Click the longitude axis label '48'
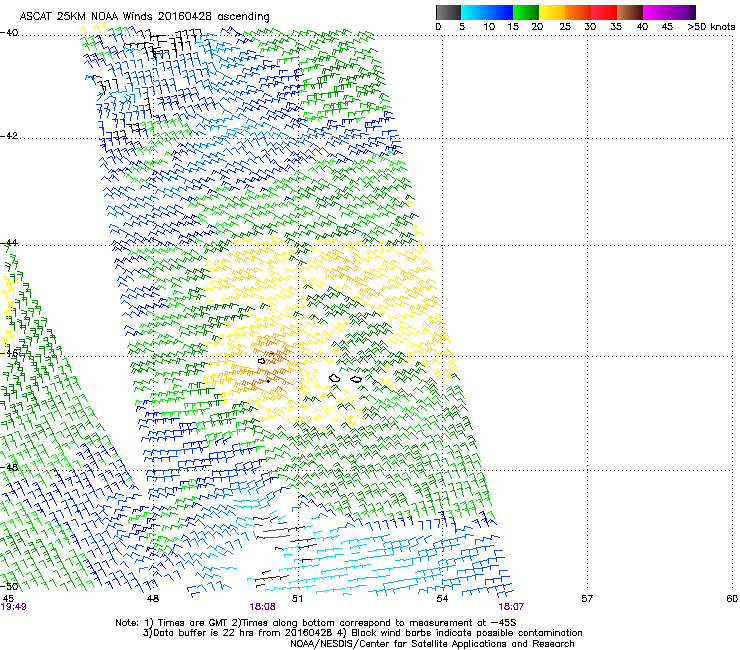 coord(152,599)
